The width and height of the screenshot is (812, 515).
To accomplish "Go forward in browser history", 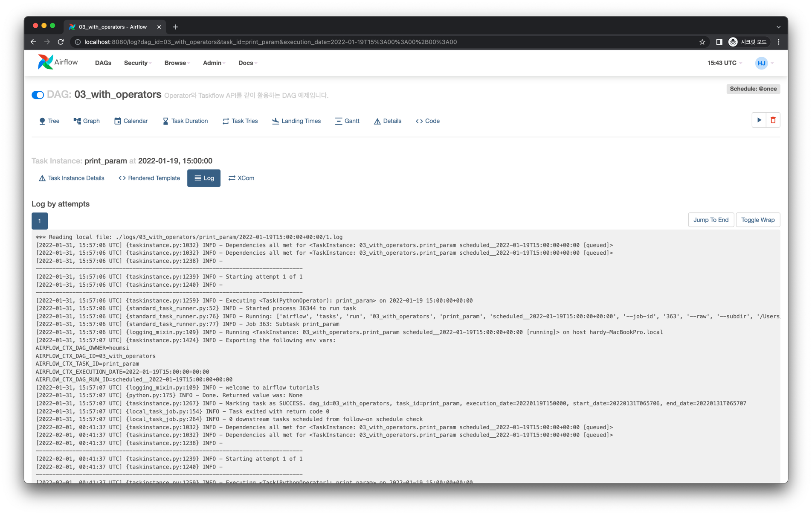I will click(47, 42).
